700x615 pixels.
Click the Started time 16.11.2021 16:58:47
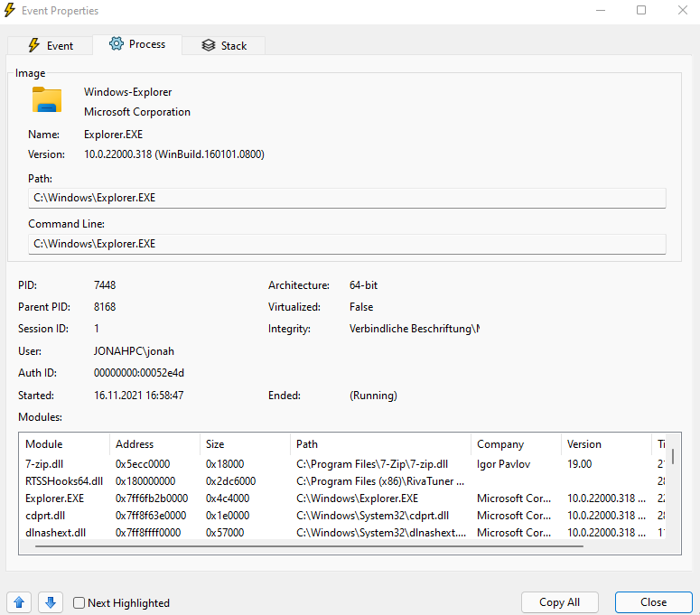click(x=138, y=396)
